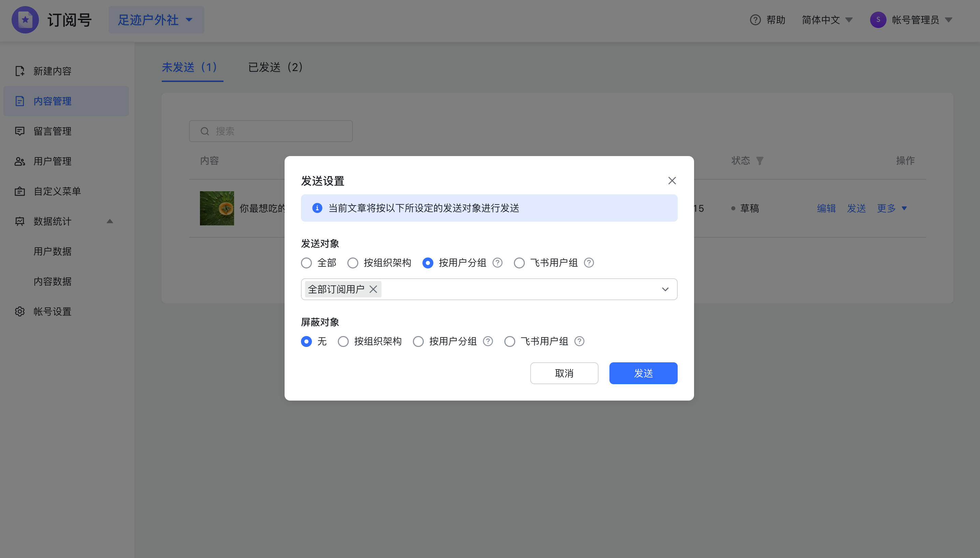Click the 订阅号 star logo icon
The image size is (980, 558).
tap(25, 20)
